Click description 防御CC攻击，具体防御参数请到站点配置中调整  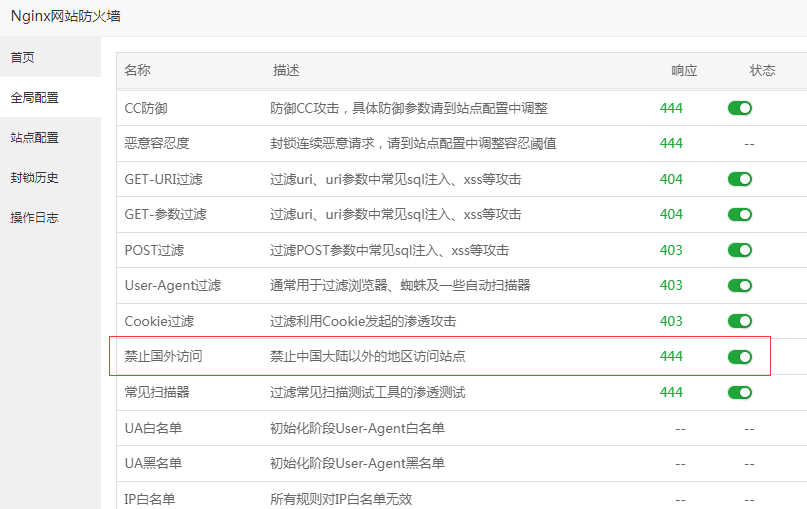coord(409,109)
